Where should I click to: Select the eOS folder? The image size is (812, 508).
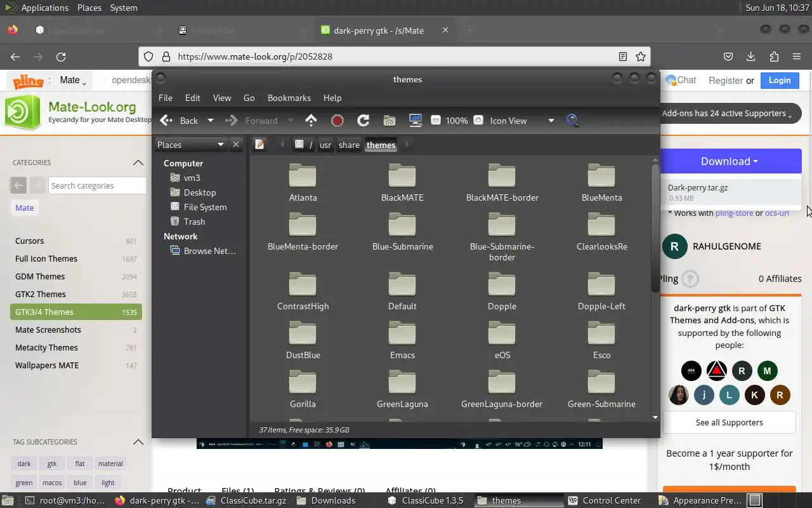(x=502, y=340)
